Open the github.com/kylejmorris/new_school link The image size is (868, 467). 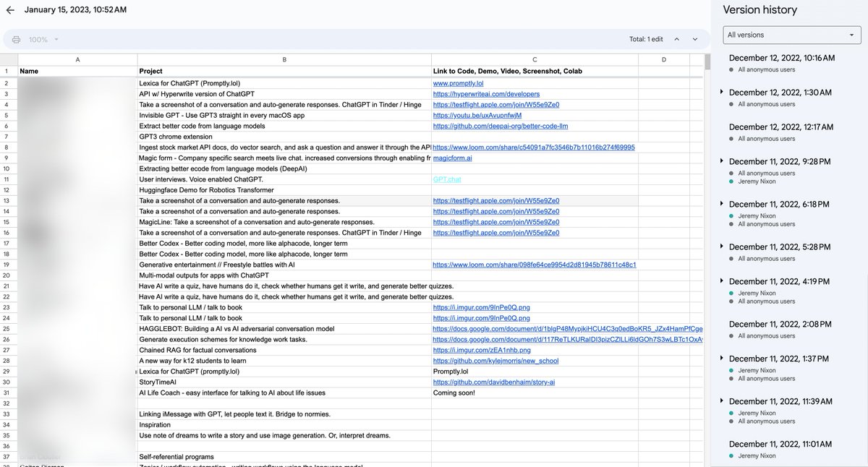click(x=495, y=361)
